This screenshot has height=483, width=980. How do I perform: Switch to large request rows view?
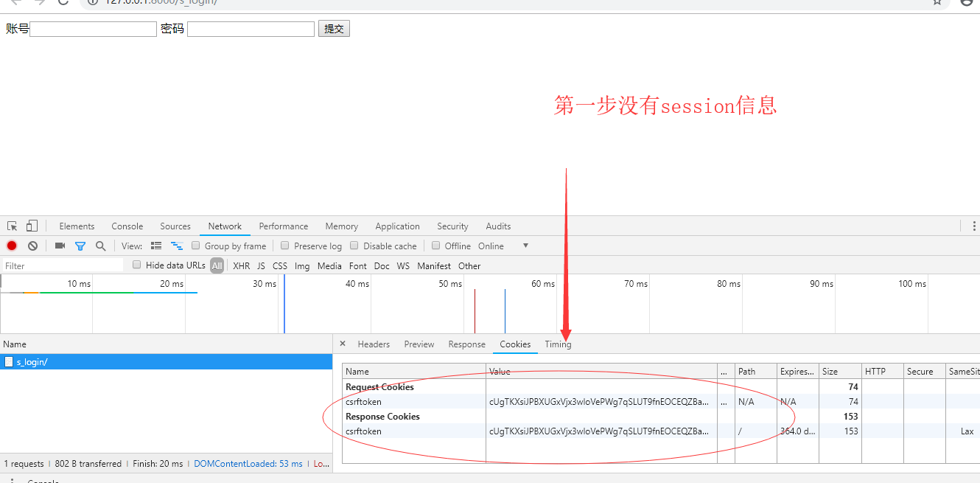click(x=156, y=246)
